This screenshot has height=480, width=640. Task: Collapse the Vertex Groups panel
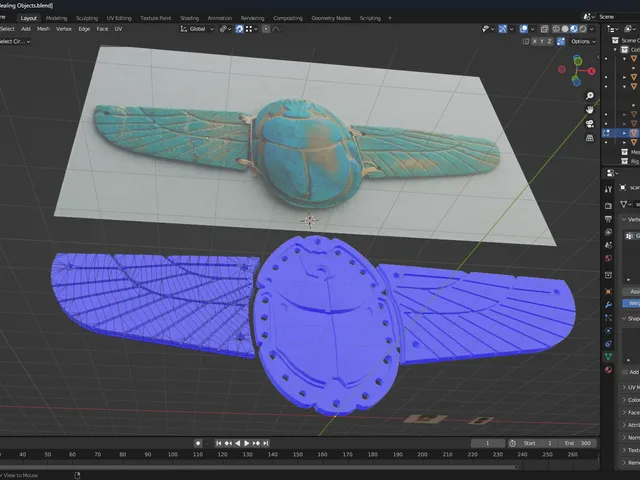click(631, 220)
